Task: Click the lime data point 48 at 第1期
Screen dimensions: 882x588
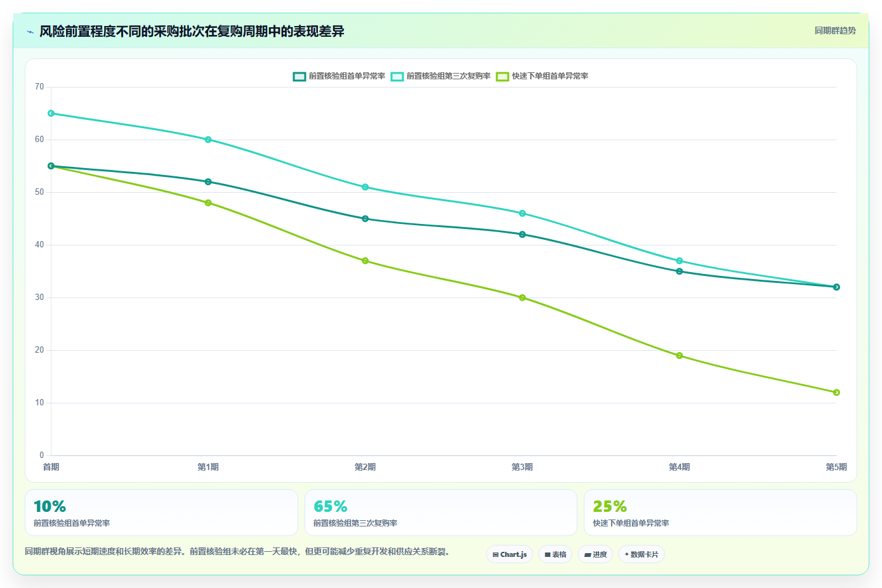Action: point(208,203)
